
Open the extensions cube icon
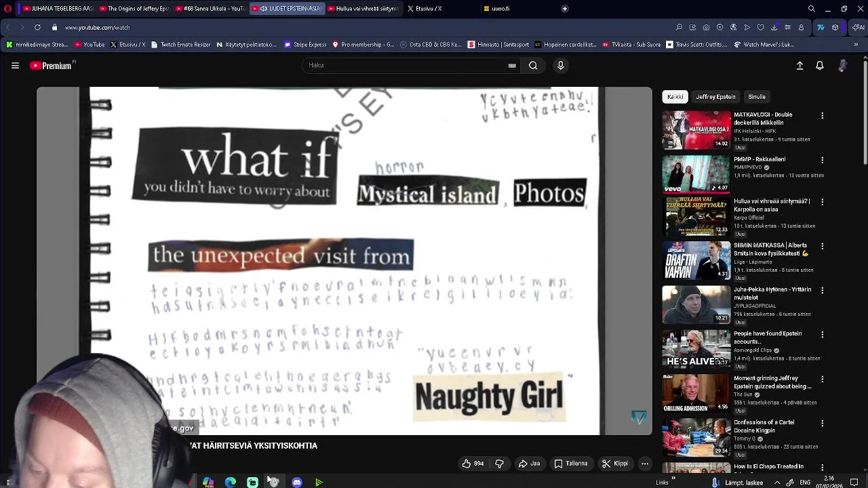(x=835, y=28)
